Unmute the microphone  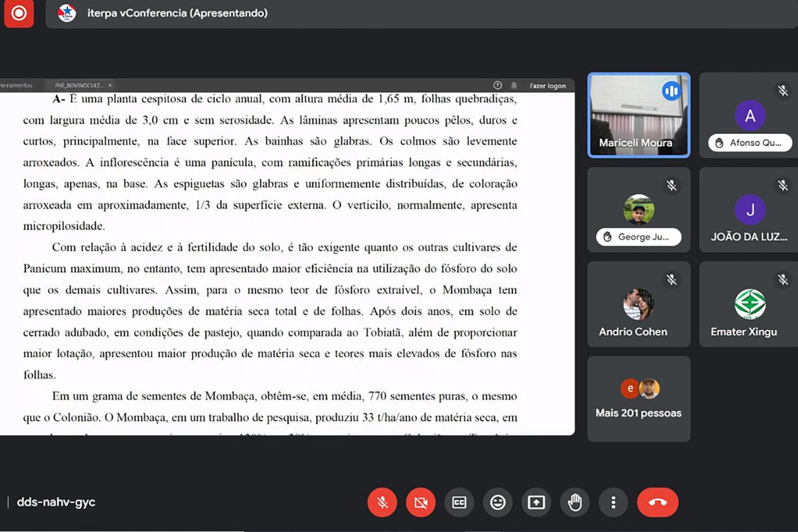click(382, 502)
